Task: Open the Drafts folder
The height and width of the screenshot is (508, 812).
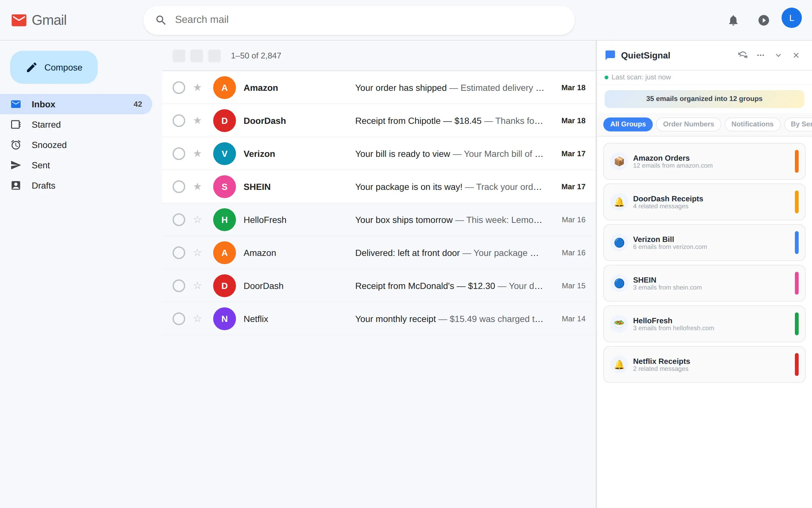Action: point(76,185)
